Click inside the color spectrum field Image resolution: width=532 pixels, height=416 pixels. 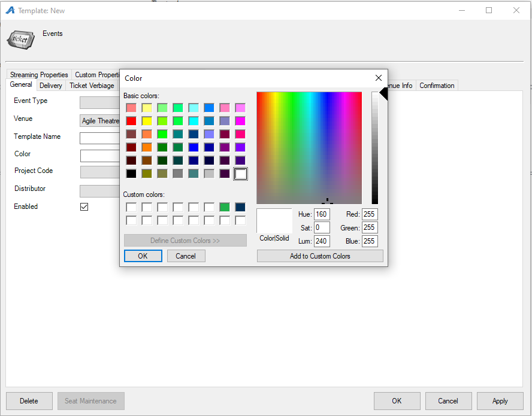point(309,147)
